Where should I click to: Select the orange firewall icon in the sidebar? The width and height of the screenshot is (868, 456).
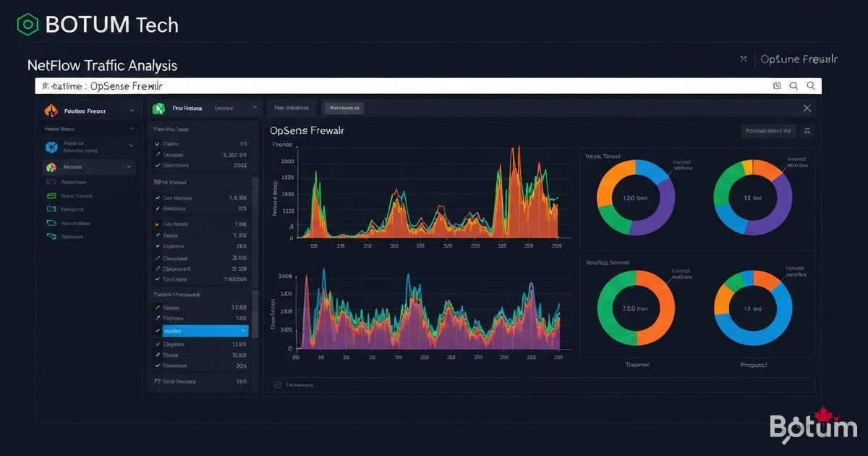click(x=51, y=110)
